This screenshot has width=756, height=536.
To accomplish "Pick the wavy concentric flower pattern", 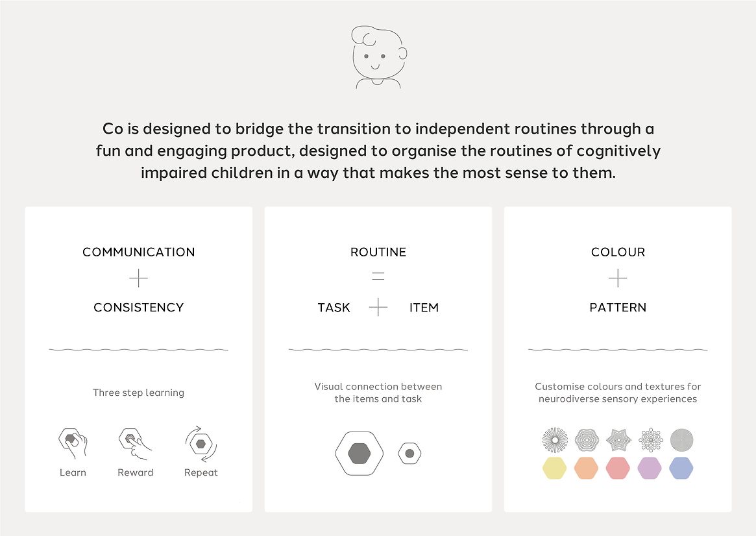I will tap(587, 440).
